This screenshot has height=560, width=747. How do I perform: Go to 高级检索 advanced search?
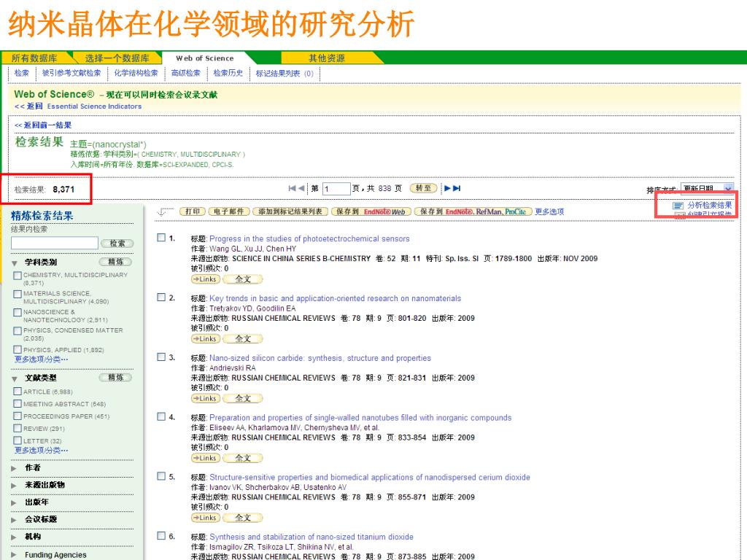click(186, 74)
